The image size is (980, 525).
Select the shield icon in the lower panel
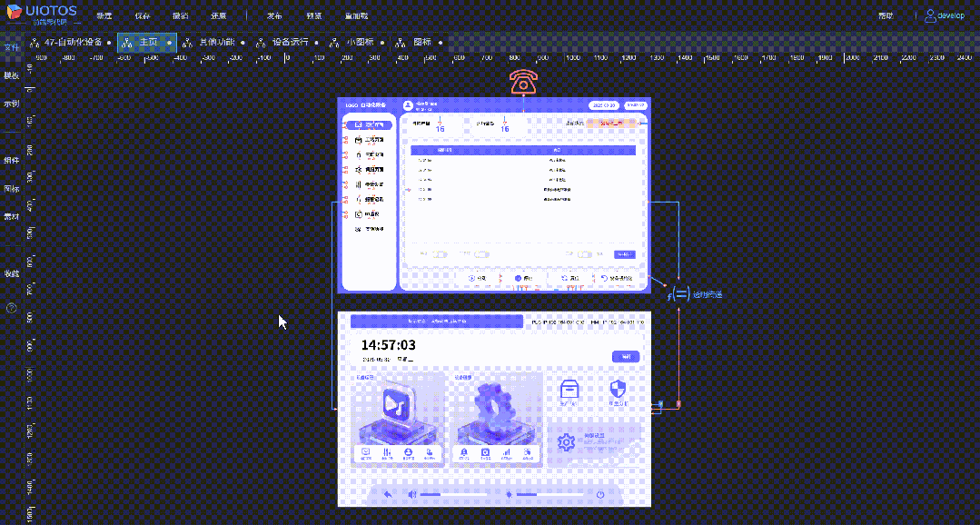click(x=618, y=389)
